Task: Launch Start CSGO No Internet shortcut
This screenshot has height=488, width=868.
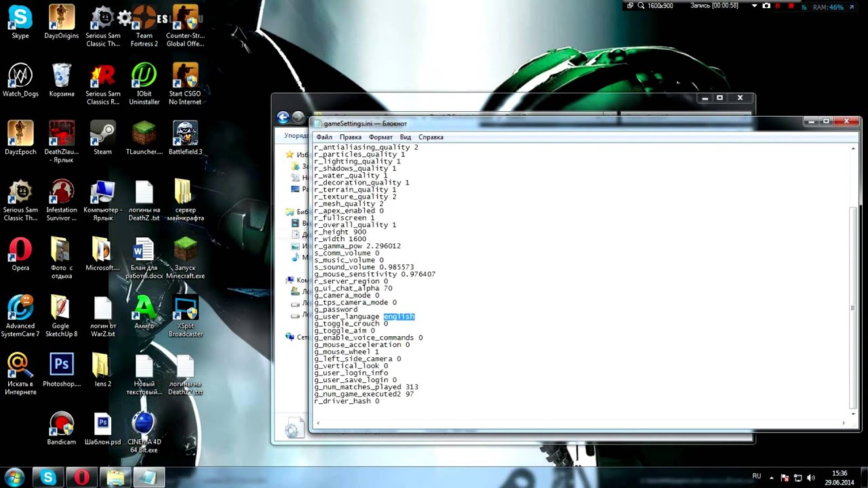Action: coord(185,84)
